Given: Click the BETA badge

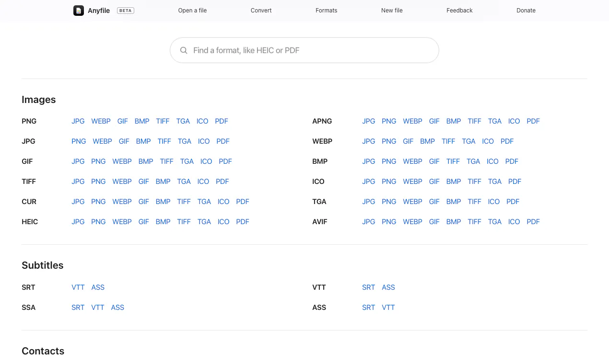Looking at the screenshot, I should (x=126, y=11).
